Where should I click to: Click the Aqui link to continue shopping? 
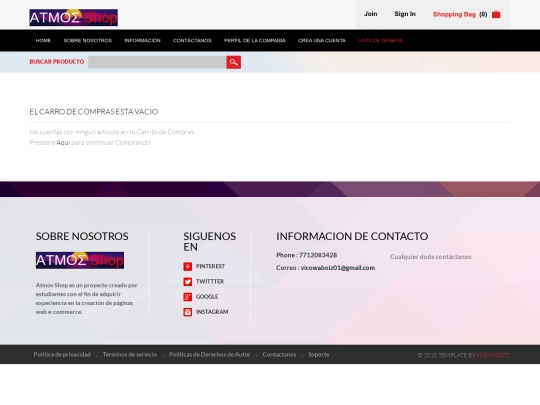(x=63, y=142)
